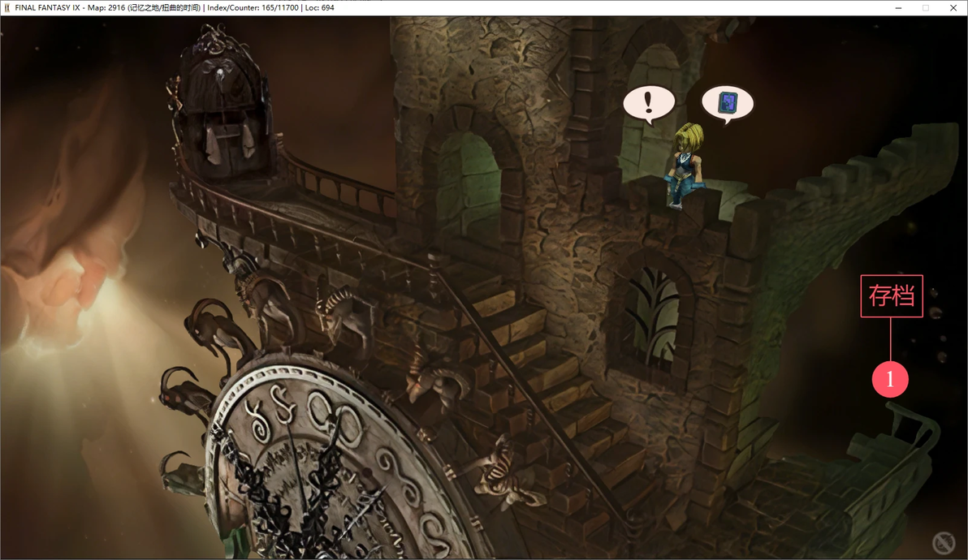The image size is (968, 560).
Task: Click the blue card speech bubble
Action: [x=728, y=104]
